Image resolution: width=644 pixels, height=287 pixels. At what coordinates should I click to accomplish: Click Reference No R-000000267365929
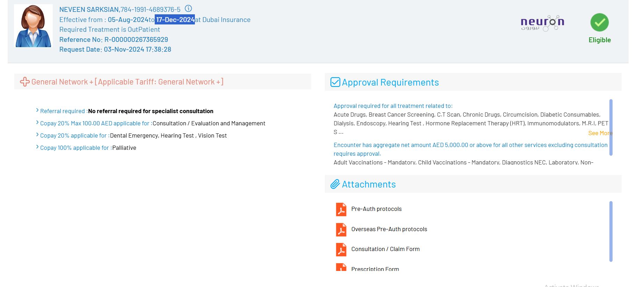114,39
